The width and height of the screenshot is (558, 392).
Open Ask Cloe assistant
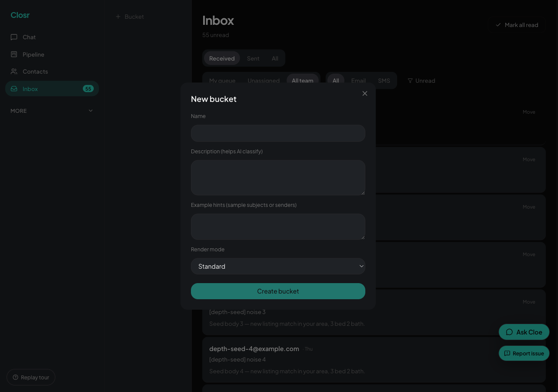click(x=524, y=332)
